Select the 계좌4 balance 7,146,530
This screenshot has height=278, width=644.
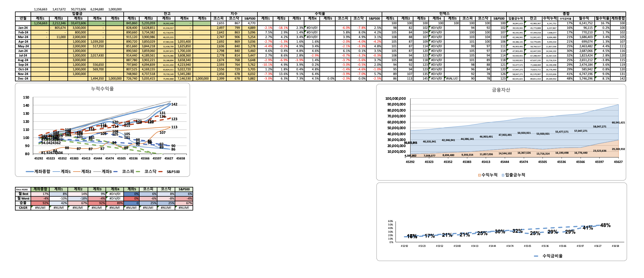184,79
